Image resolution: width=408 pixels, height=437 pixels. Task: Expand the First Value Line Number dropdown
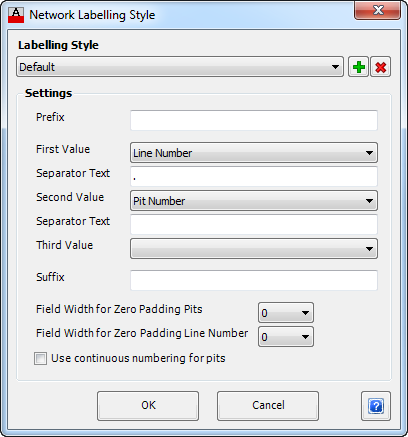254,153
